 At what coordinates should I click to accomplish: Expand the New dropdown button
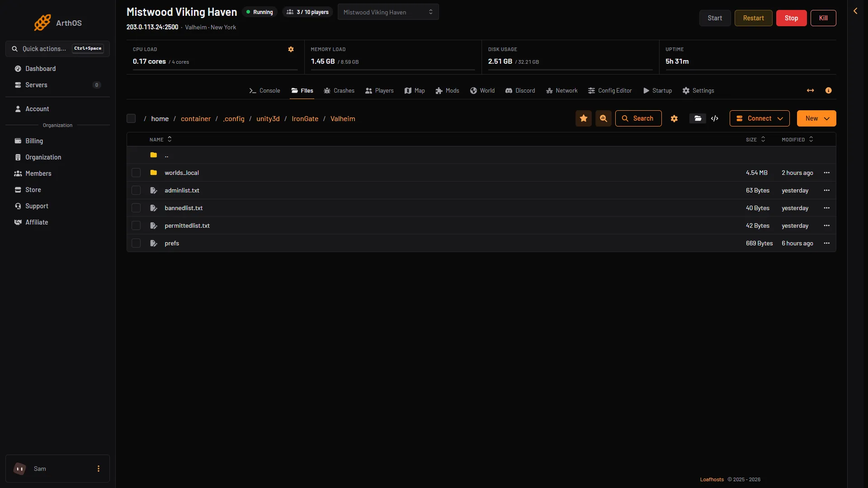[x=816, y=118]
